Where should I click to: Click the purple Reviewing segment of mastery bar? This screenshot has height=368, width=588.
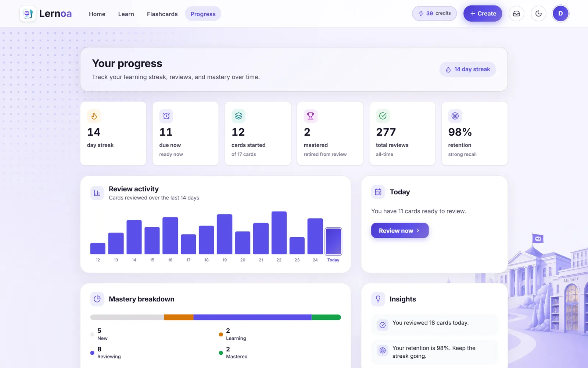(252, 317)
